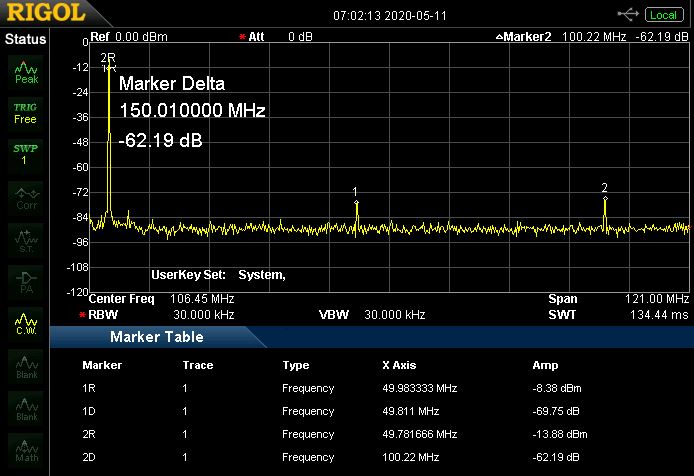Click the S.T. status icon
The image size is (694, 476).
click(x=26, y=241)
